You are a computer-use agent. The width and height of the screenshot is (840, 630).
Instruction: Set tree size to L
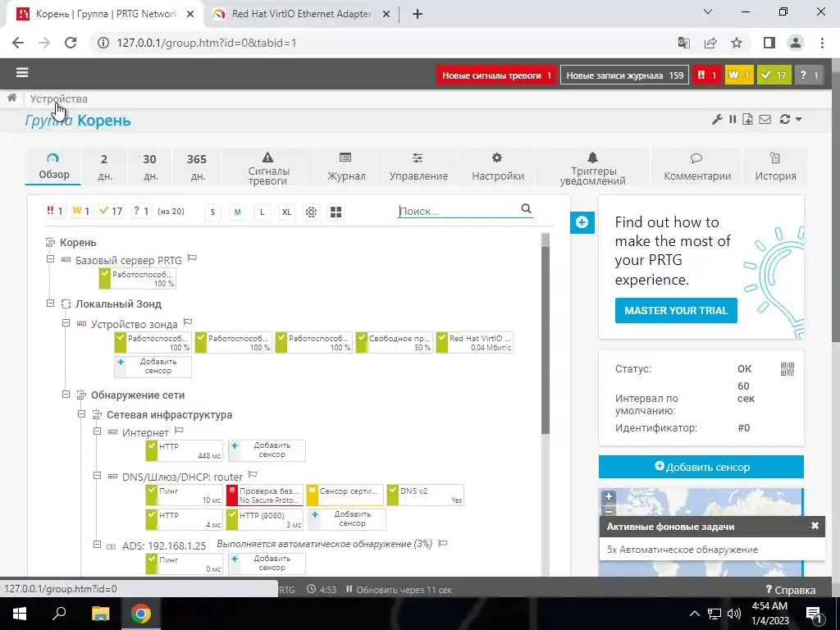(262, 212)
